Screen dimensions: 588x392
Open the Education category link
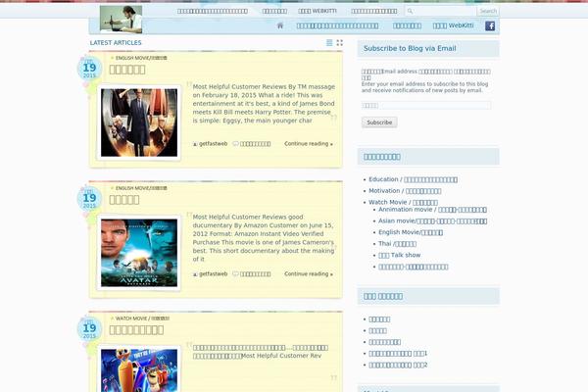[x=413, y=179]
